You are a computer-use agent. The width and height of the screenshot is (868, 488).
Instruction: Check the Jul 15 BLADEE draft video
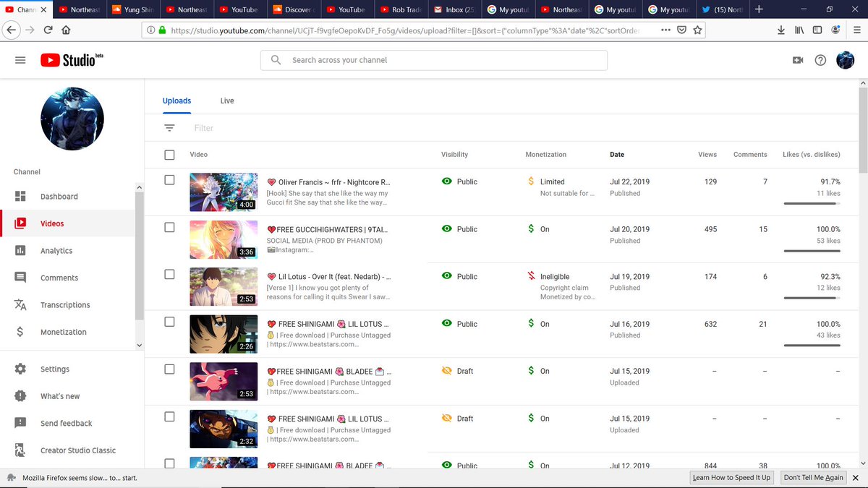(169, 369)
